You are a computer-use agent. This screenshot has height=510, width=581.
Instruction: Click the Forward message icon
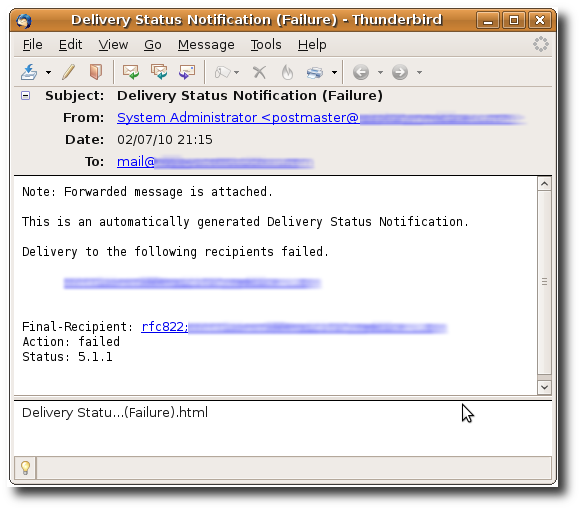coord(187,72)
